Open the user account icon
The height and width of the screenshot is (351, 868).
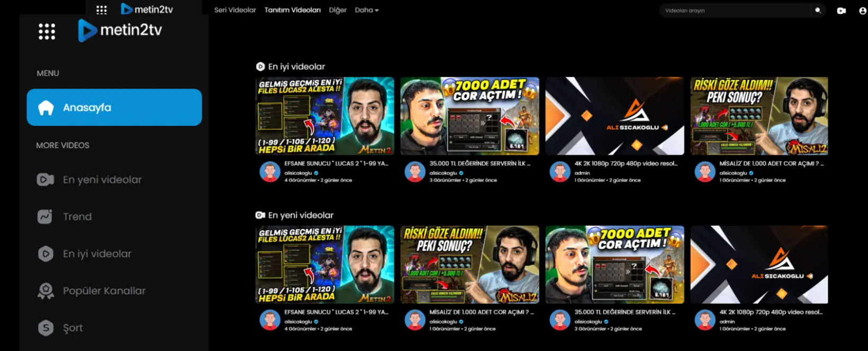(x=863, y=11)
